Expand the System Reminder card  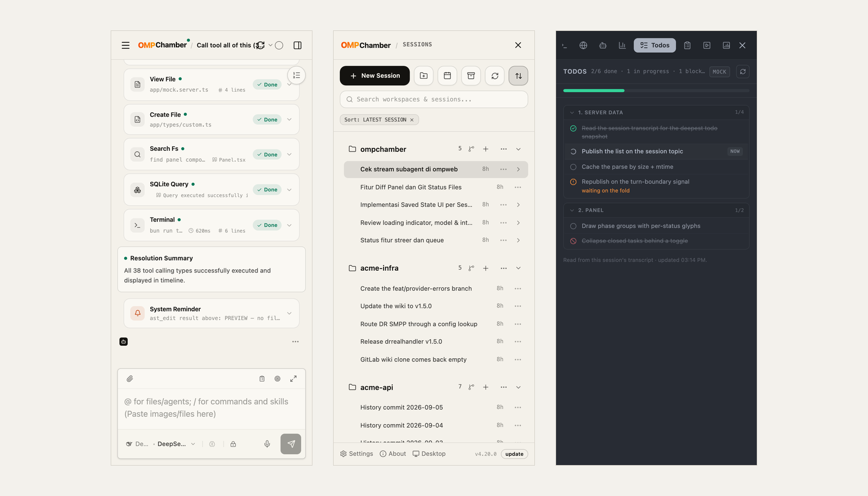coord(289,313)
